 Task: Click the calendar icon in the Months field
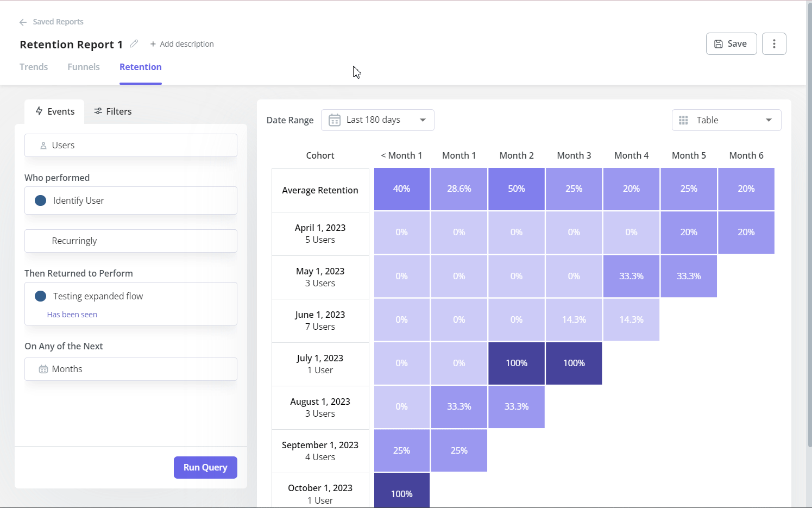pyautogui.click(x=43, y=369)
